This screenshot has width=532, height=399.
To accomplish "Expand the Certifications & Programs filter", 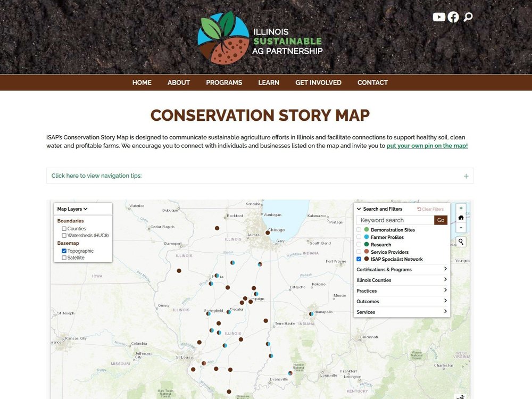I will click(402, 269).
